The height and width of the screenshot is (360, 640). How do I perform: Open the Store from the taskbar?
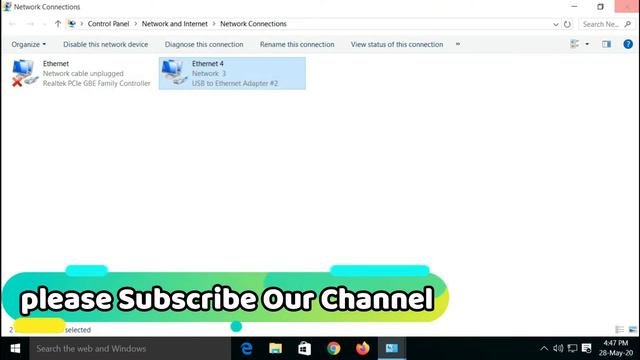tap(304, 349)
